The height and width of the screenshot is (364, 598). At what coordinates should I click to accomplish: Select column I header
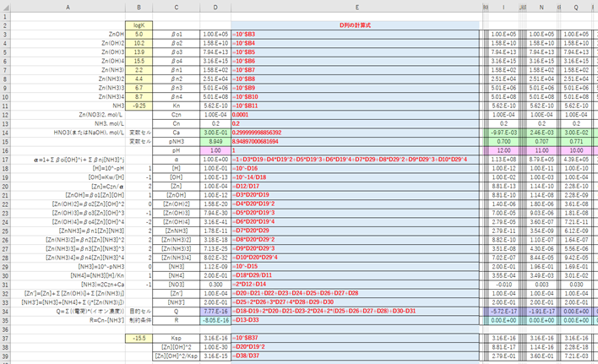pyautogui.click(x=503, y=8)
